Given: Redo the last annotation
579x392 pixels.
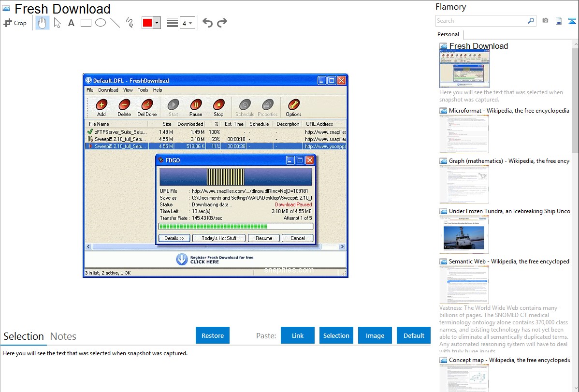Looking at the screenshot, I should [222, 23].
